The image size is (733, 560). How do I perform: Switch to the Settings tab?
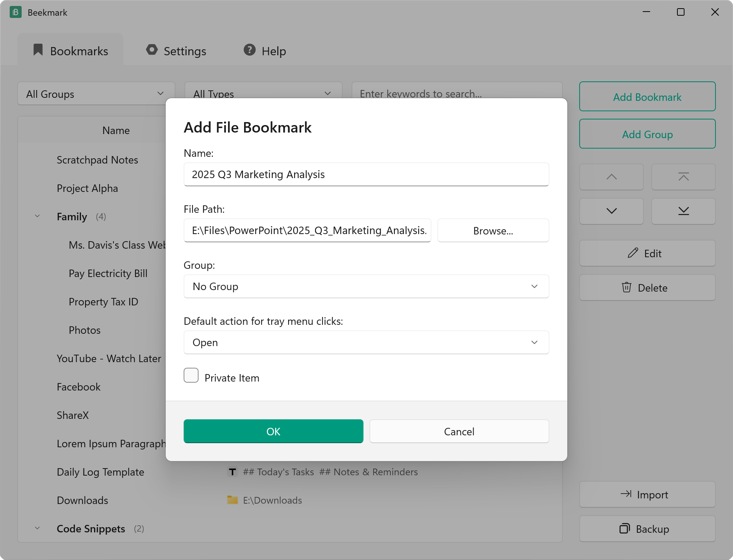coord(176,50)
